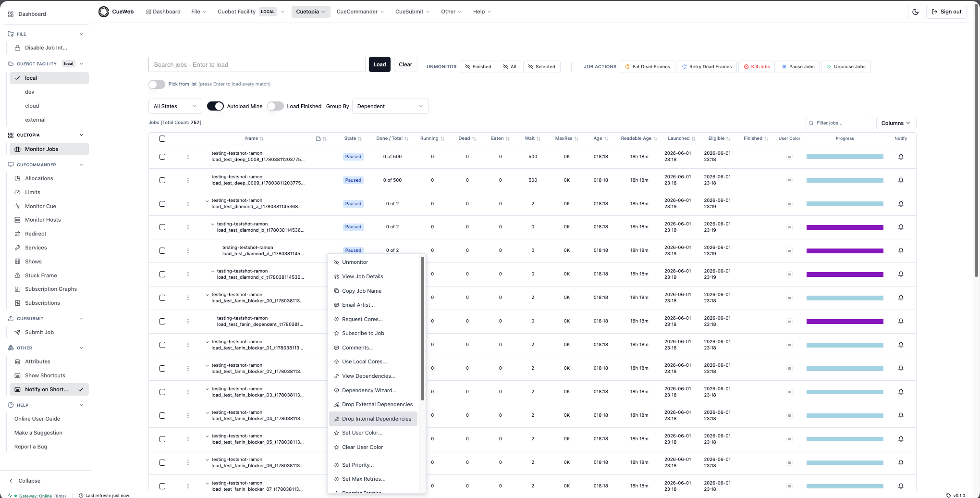Choose Set Priority... in the context menu
This screenshot has width=980, height=498.
click(x=373, y=465)
